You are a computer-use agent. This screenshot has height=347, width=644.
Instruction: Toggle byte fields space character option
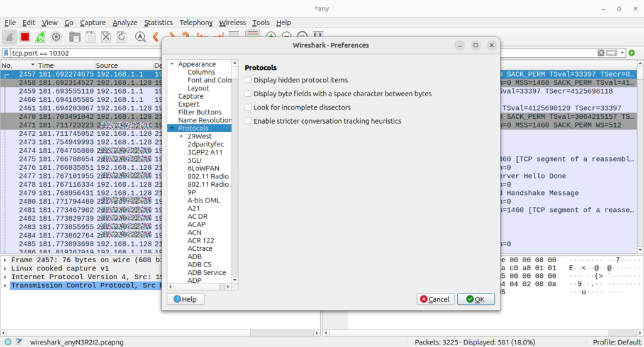pos(248,93)
